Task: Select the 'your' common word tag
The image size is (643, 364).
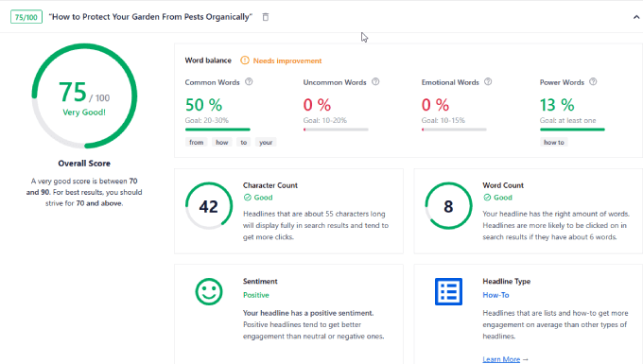Action: click(266, 142)
